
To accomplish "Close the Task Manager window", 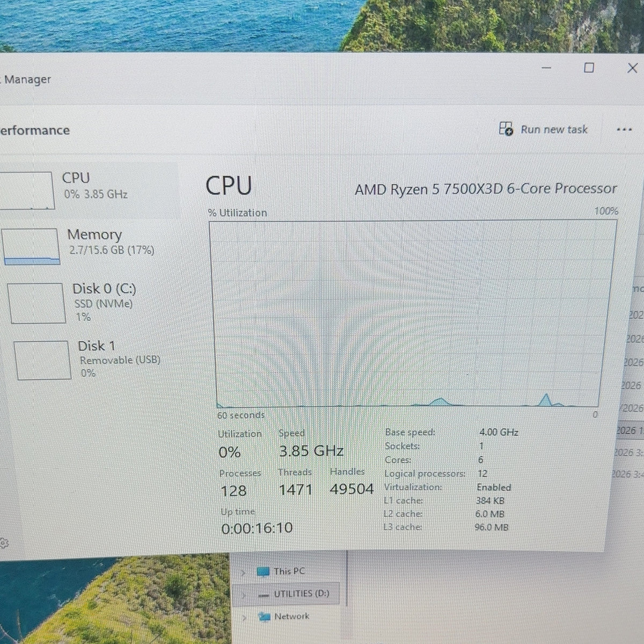I will point(632,68).
